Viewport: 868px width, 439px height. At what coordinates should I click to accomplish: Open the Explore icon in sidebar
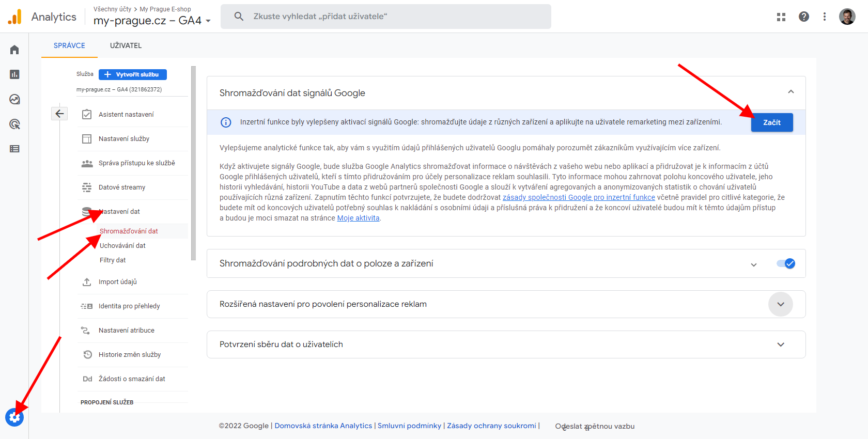(14, 99)
